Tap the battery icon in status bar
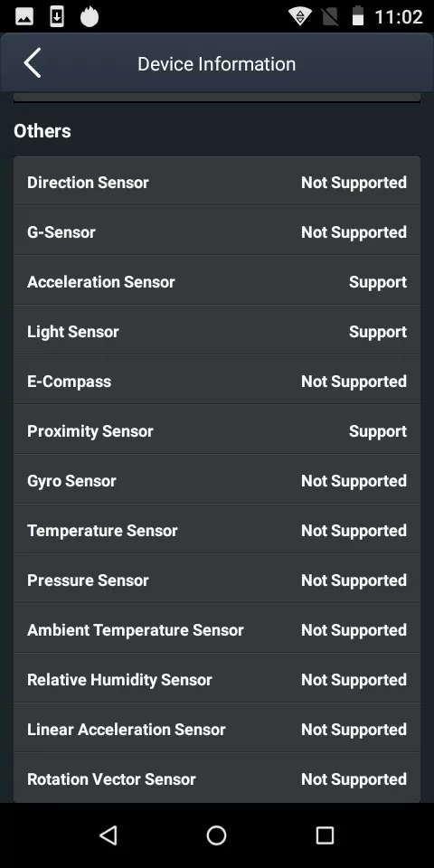434x868 pixels. pyautogui.click(x=358, y=16)
